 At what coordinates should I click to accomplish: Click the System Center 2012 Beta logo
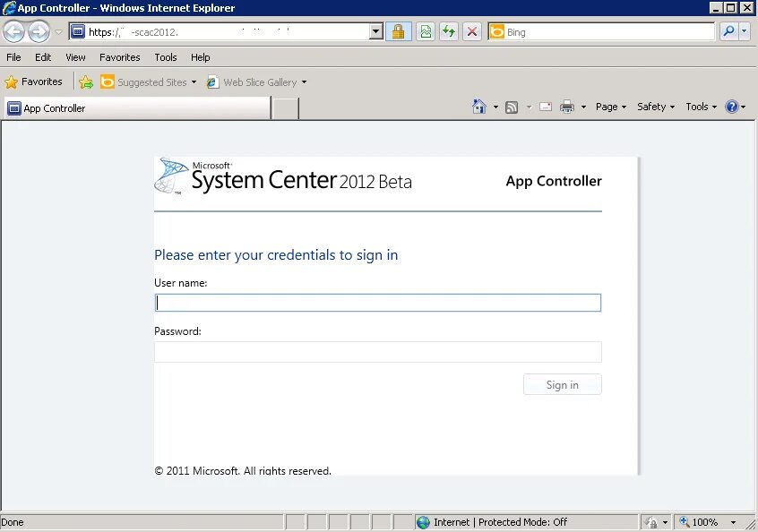(283, 176)
